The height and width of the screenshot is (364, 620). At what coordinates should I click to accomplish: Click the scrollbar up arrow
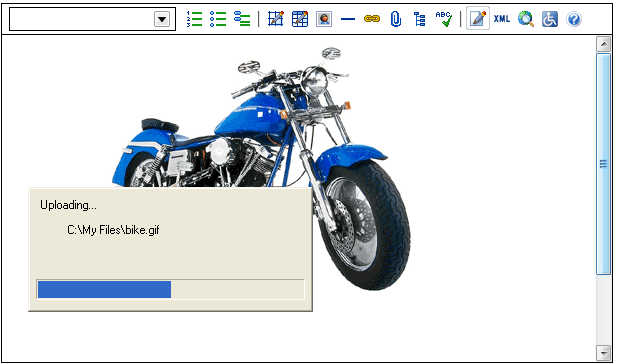603,44
